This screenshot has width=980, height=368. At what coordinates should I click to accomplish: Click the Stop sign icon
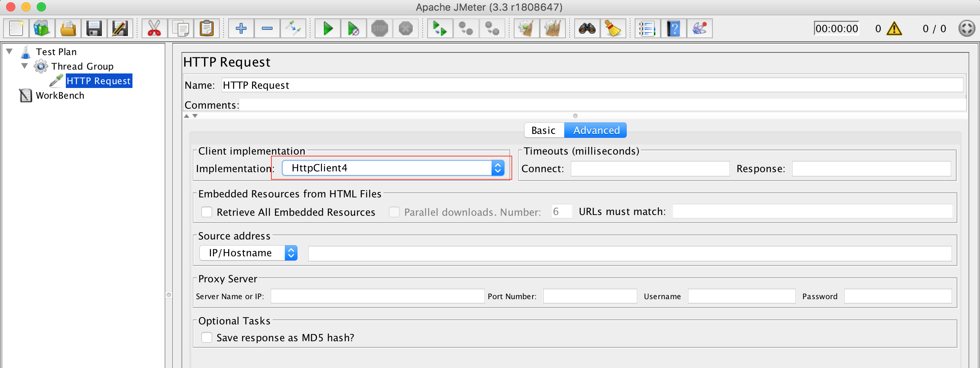[x=379, y=28]
